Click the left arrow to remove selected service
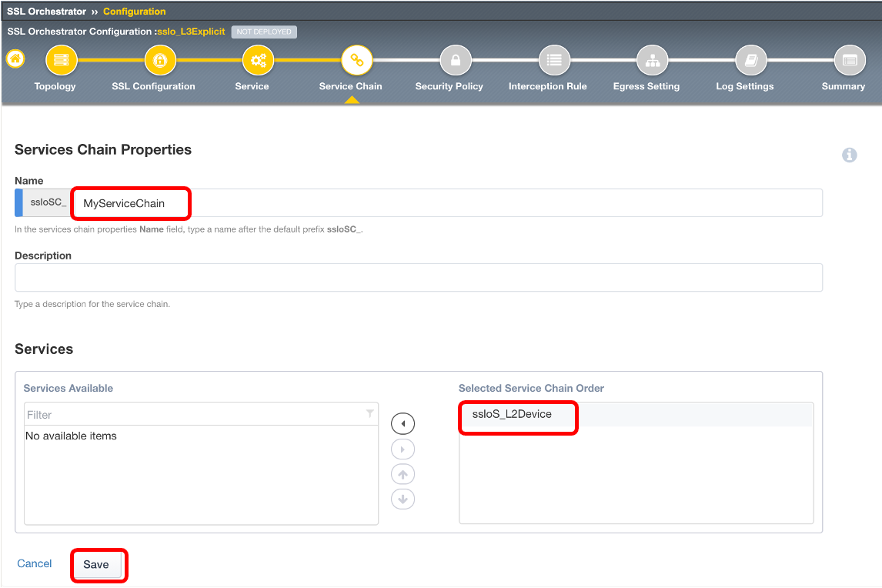882x588 pixels. [403, 424]
